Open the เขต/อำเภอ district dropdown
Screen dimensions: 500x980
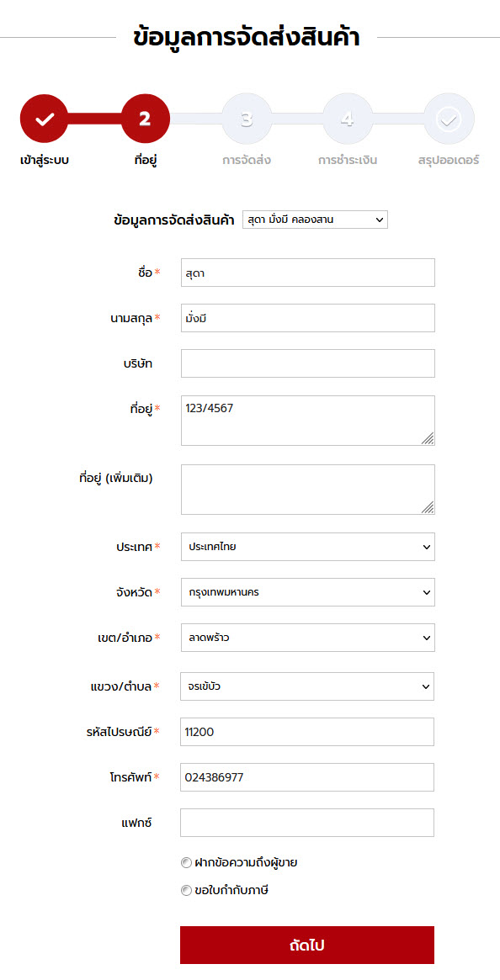tap(308, 638)
